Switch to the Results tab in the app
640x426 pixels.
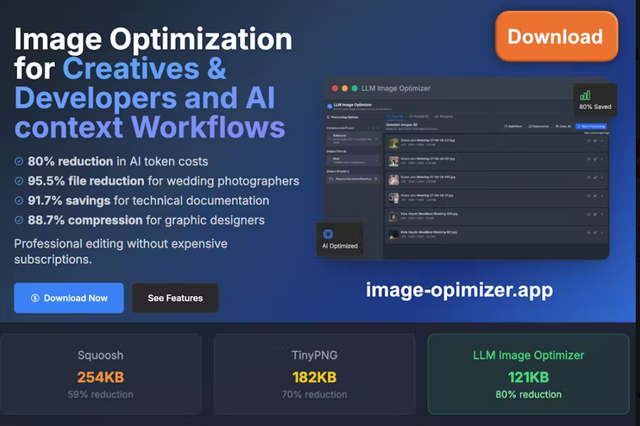coord(419,116)
